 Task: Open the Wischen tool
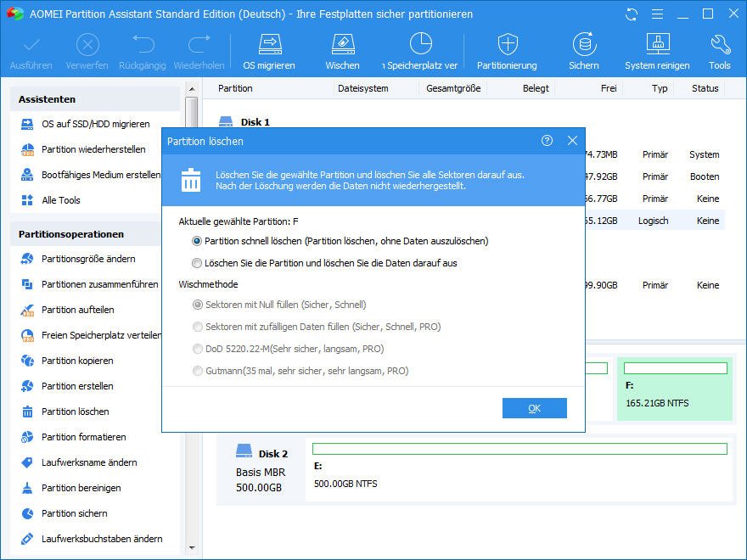click(343, 52)
